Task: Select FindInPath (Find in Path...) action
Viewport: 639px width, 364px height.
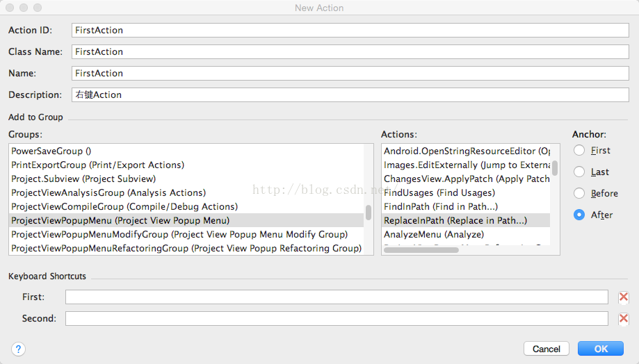Action: point(466,206)
